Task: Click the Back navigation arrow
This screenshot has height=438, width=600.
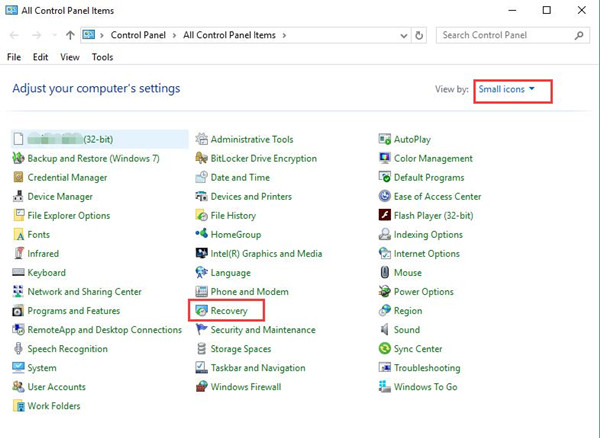Action: [14, 35]
